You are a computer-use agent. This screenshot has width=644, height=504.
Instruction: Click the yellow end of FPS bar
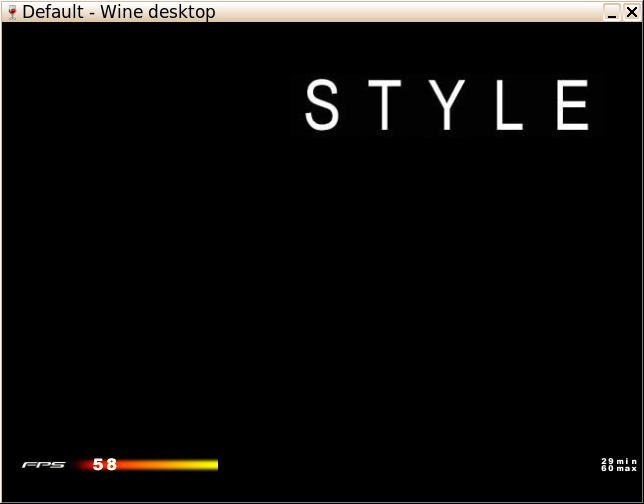(x=205, y=465)
